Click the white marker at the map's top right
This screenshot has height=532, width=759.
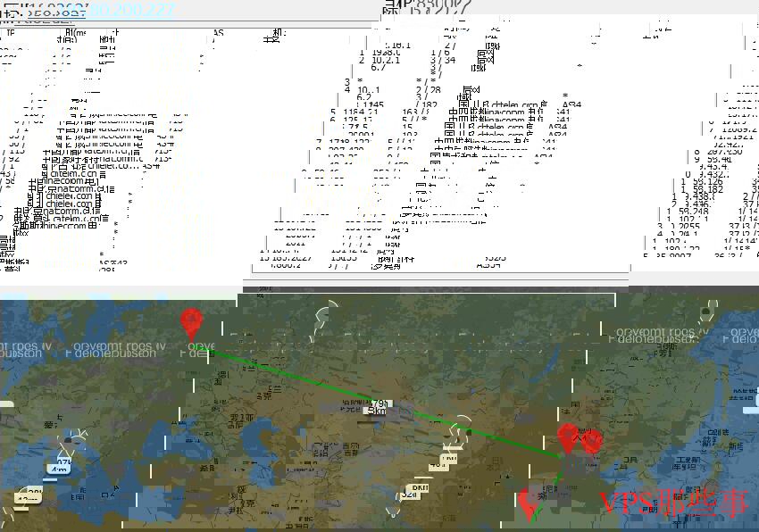[x=708, y=313]
